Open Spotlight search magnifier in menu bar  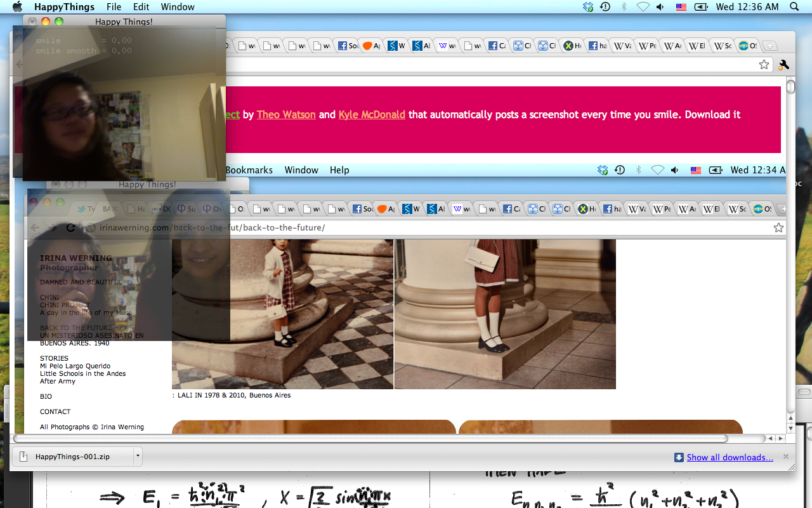[794, 7]
